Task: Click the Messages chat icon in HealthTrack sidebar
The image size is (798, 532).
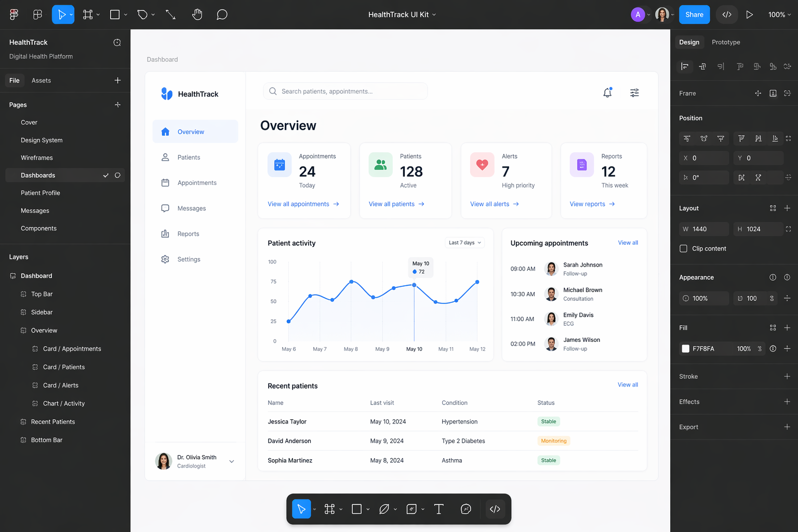Action: point(165,208)
